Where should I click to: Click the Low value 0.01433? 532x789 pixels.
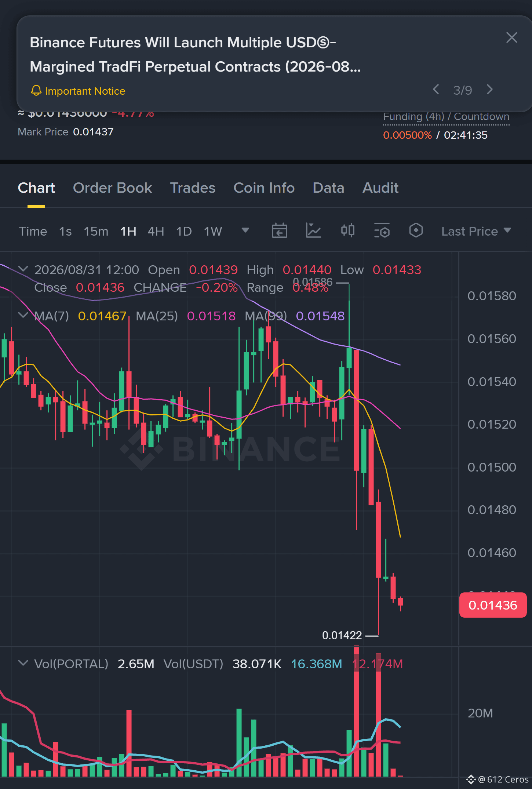pyautogui.click(x=397, y=270)
